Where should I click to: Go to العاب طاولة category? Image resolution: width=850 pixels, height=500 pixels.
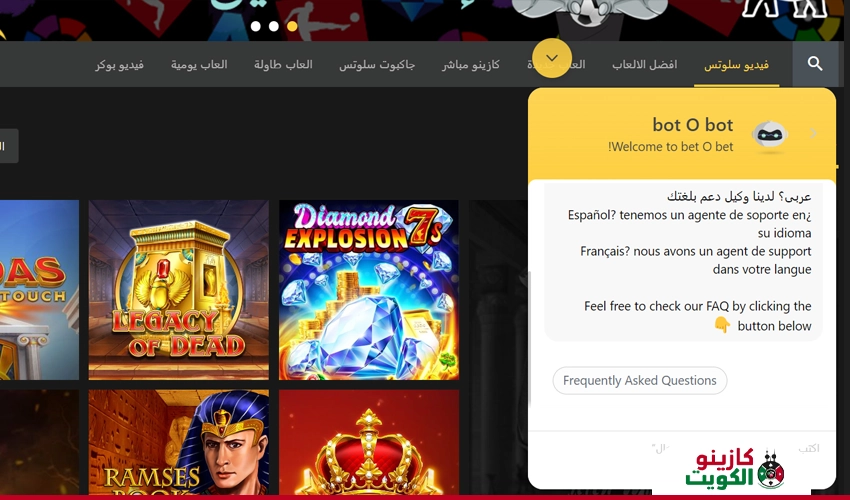tap(283, 65)
